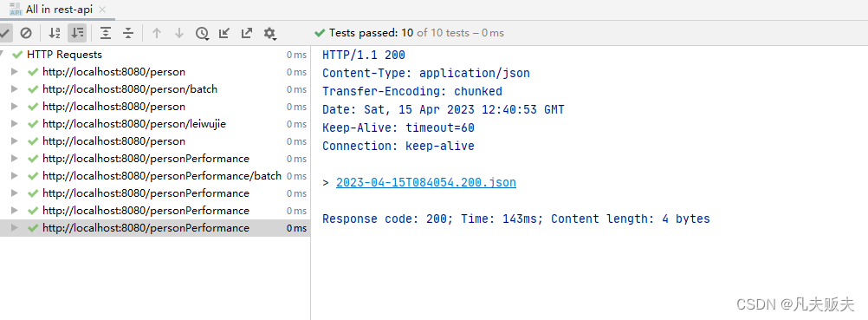Open the 2023-04-15T084054.200.json response link
Screen dimensions: 868x320
(425, 182)
